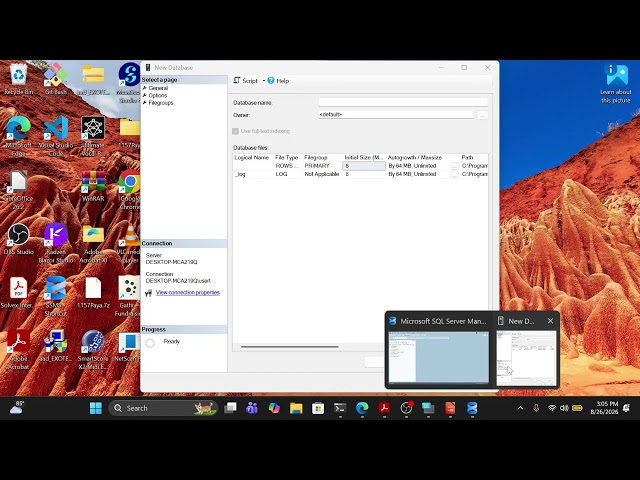Open Edge browser from taskbar

pyautogui.click(x=362, y=408)
